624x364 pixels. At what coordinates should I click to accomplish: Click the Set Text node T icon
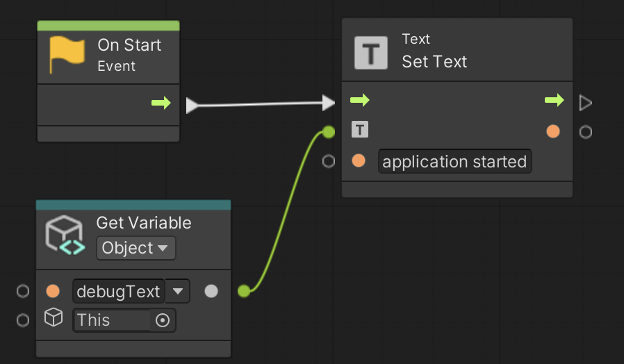pyautogui.click(x=370, y=53)
